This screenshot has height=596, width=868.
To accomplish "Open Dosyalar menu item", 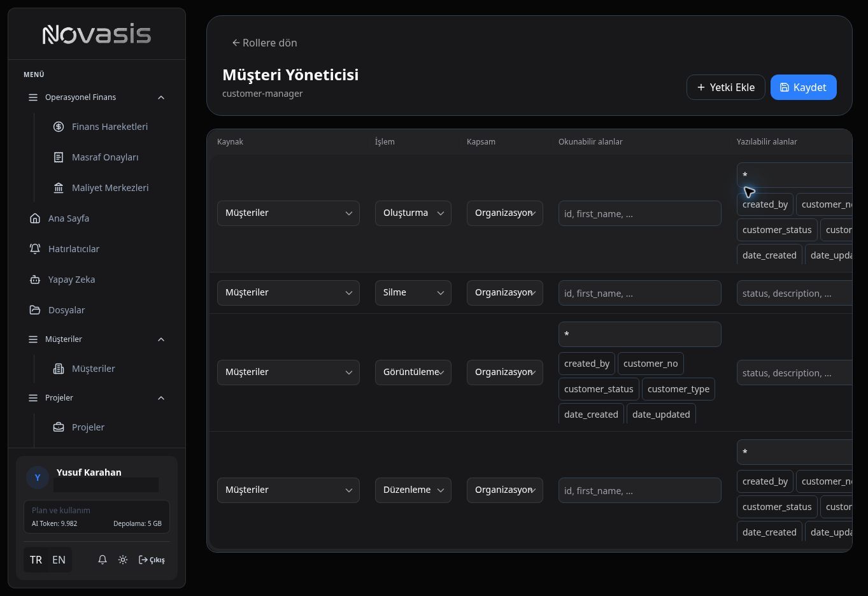I will (97, 310).
